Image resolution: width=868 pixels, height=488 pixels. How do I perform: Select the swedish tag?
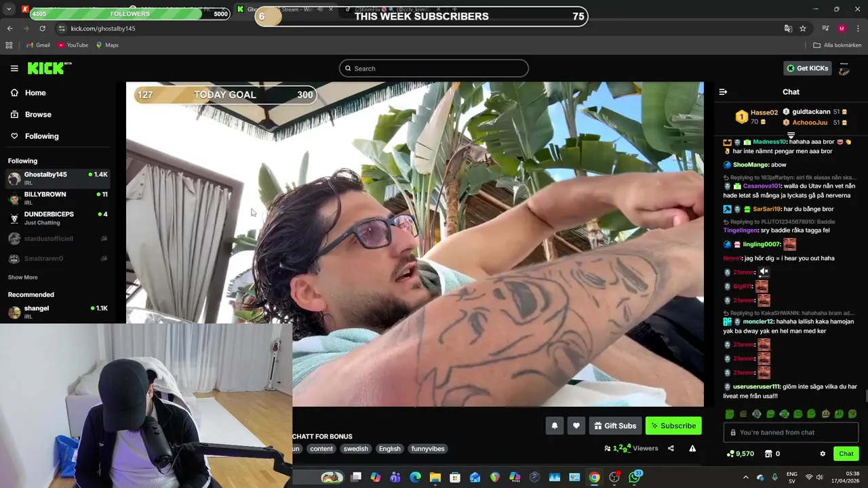(x=355, y=449)
